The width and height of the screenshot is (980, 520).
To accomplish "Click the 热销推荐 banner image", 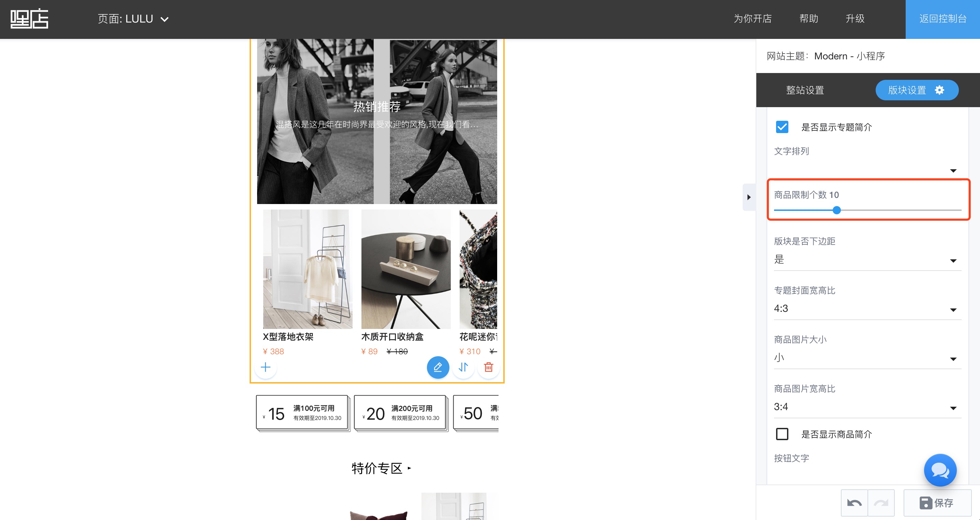I will point(377,121).
